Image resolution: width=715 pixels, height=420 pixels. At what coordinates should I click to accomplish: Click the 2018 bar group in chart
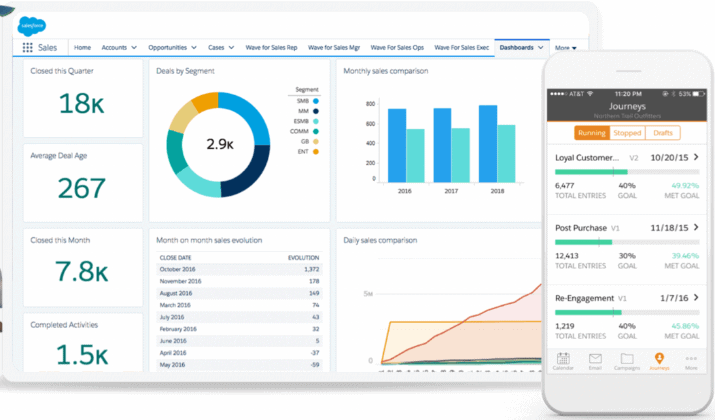[497, 144]
